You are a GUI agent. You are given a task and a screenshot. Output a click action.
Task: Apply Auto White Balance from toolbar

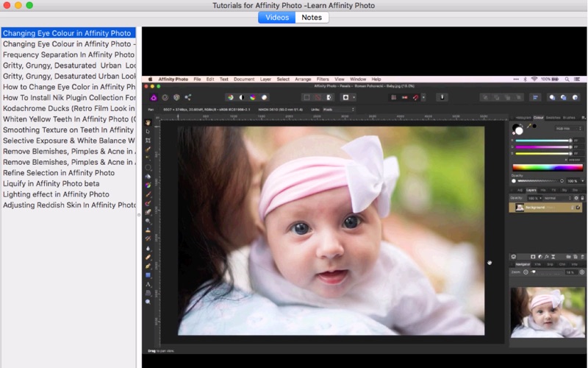265,98
